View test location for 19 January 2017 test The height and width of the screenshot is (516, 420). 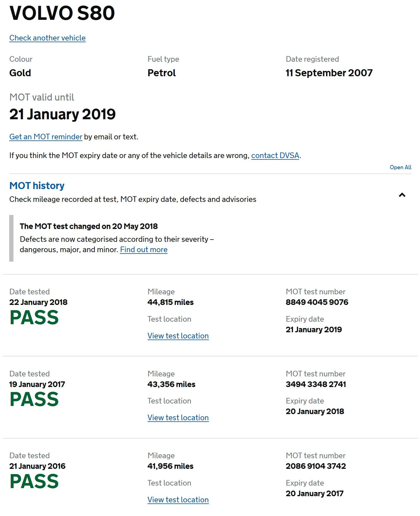178,418
